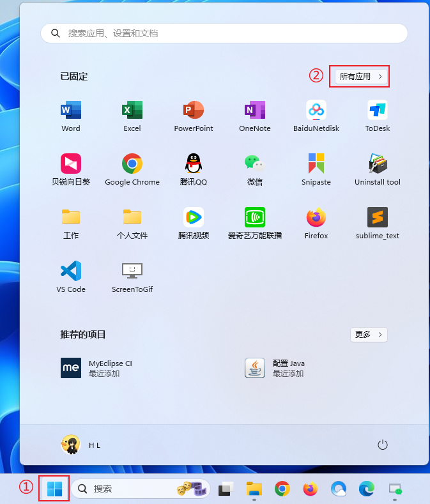430x504 pixels.
Task: Click the 已固定 section heading
Action: pos(74,77)
